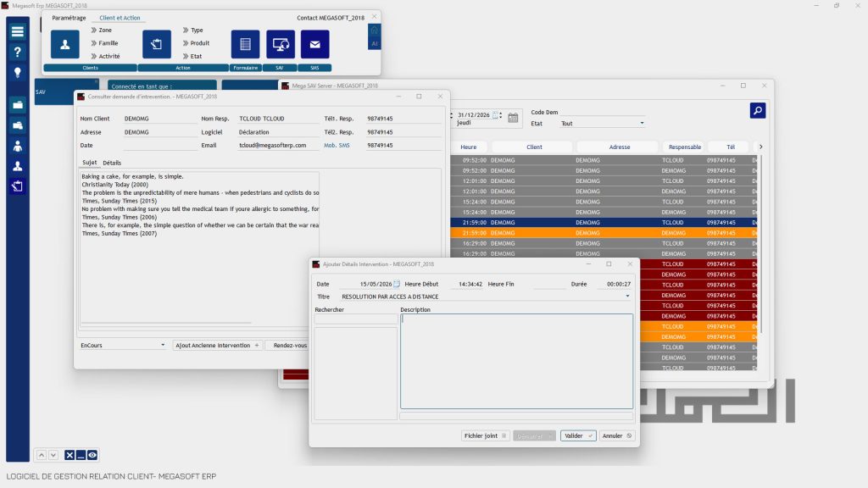Select the orange 21:59:00 DEMOMG row

[604, 233]
